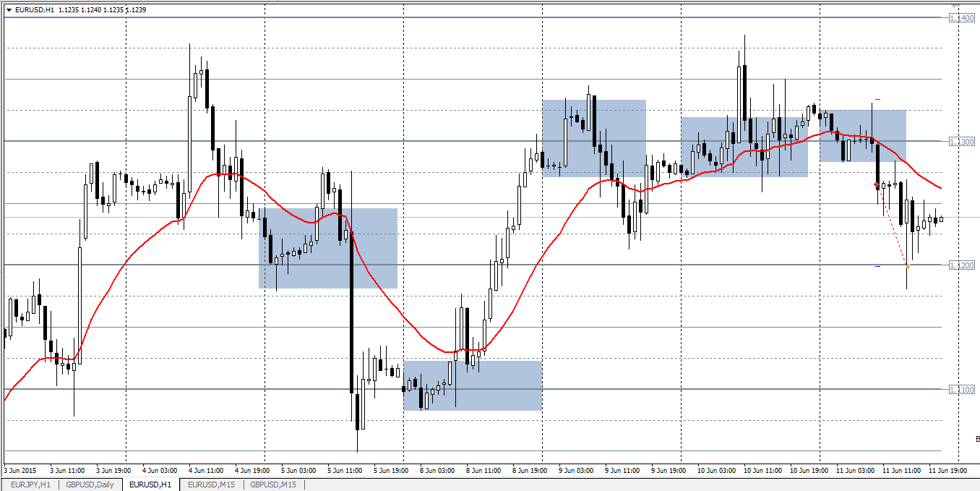Click the orange trade close marker at 1.1200
The width and height of the screenshot is (980, 491).
click(907, 266)
